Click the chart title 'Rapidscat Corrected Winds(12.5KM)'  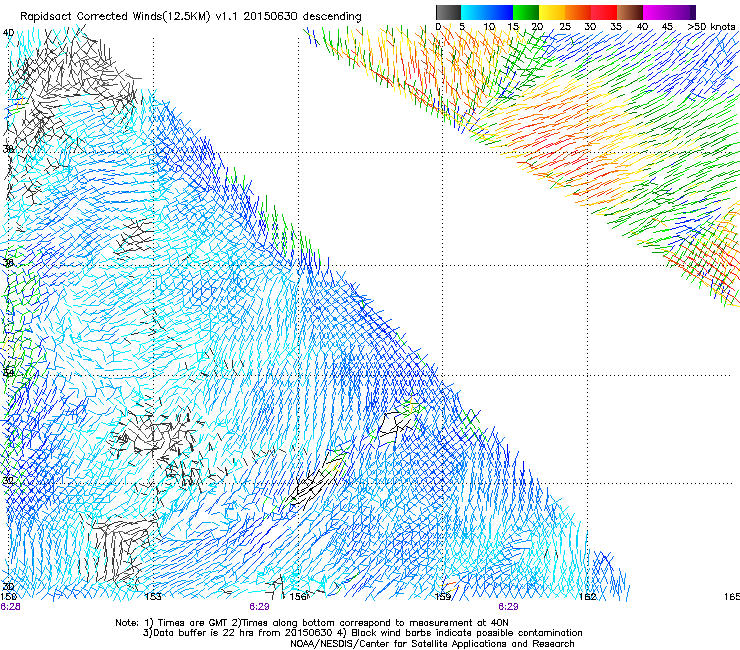point(115,17)
